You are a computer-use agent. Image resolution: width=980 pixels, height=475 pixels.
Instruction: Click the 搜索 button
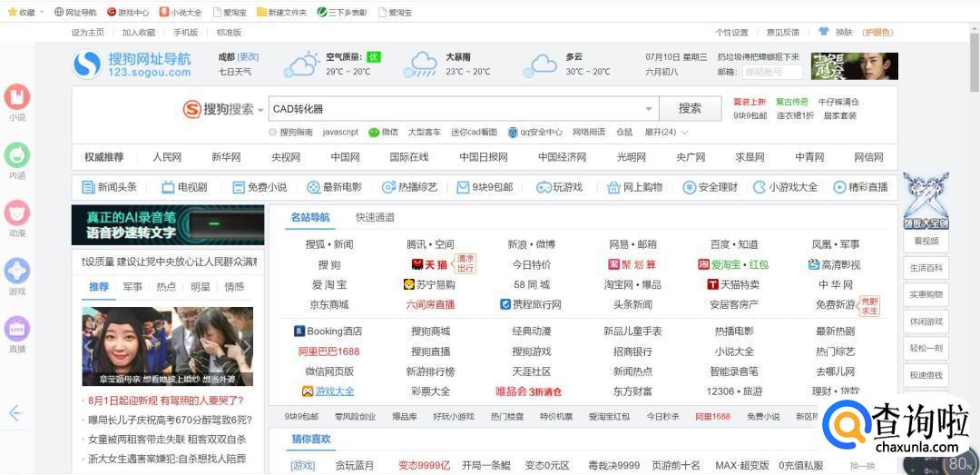click(x=690, y=109)
